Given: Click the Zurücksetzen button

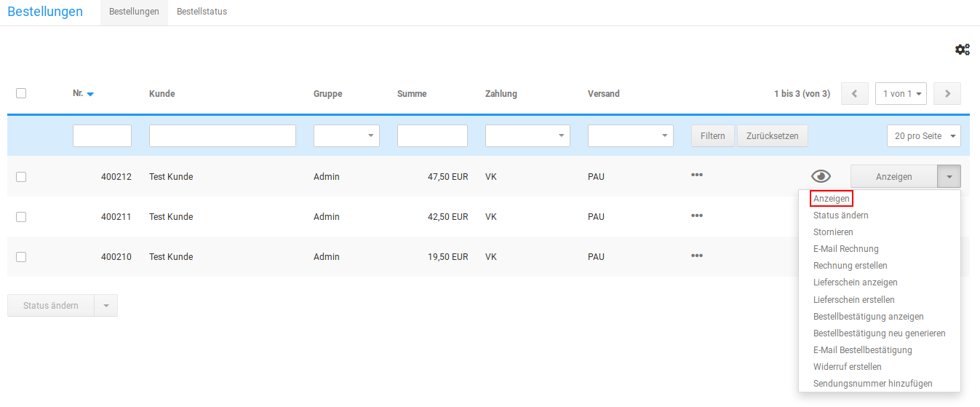Looking at the screenshot, I should 772,136.
